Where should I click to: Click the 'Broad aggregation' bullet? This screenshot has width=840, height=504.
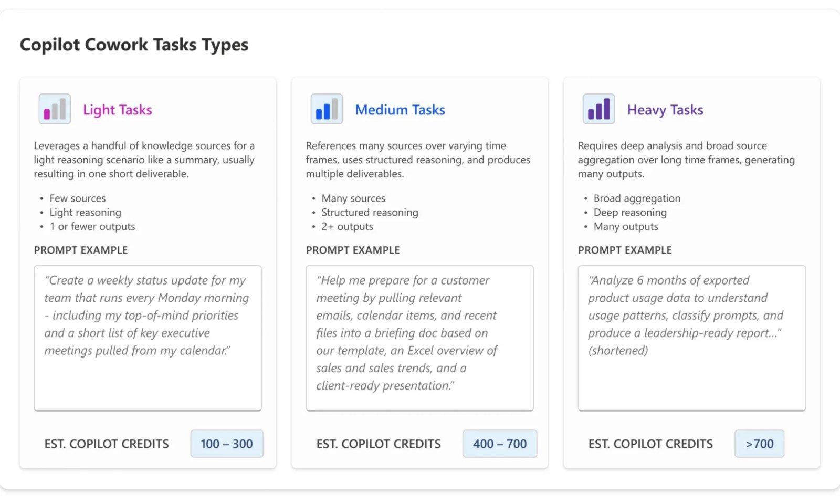tap(637, 198)
